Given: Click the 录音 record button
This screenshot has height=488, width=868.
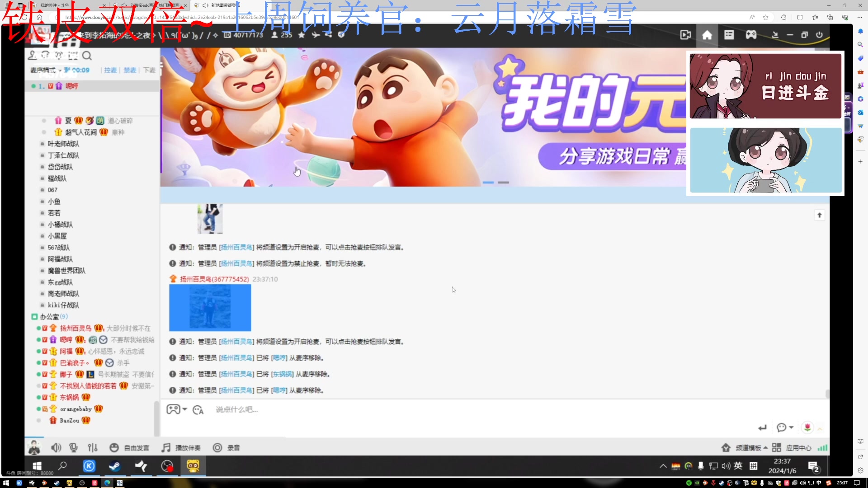Looking at the screenshot, I should click(226, 447).
